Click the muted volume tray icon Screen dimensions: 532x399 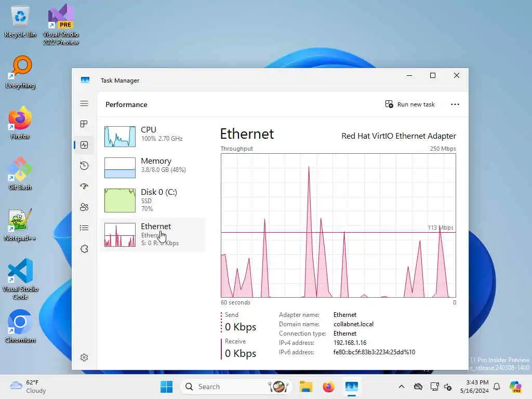tap(448, 387)
